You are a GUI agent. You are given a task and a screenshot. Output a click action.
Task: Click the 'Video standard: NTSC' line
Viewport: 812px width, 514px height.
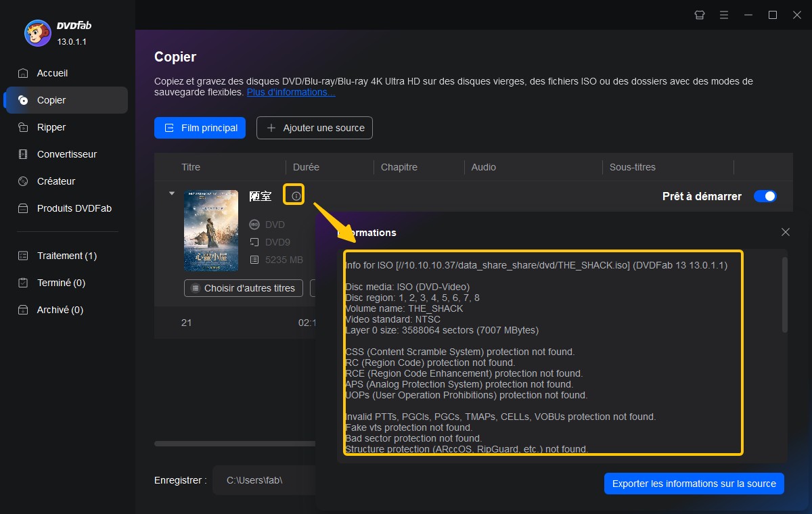coord(392,319)
